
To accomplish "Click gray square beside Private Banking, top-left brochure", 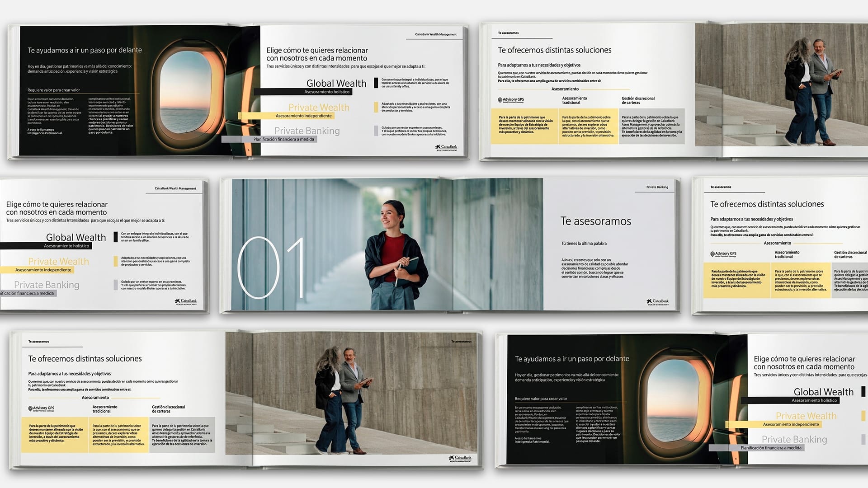I will [x=376, y=131].
